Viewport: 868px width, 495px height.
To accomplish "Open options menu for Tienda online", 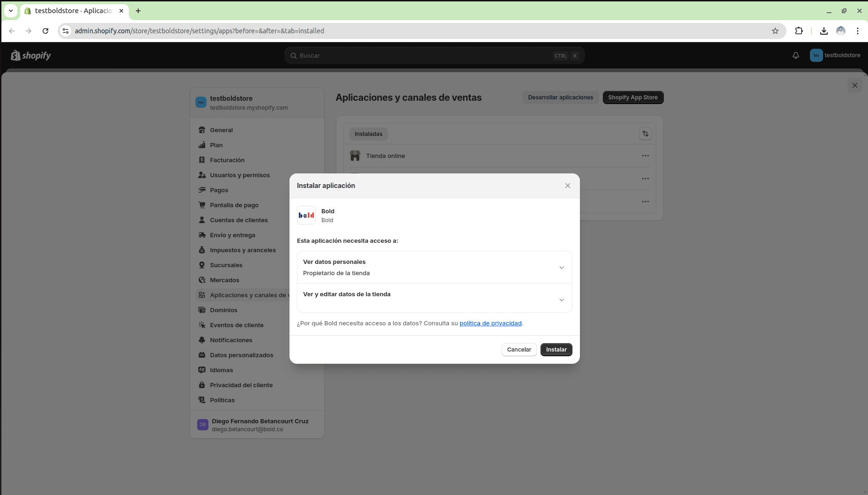I will point(645,156).
